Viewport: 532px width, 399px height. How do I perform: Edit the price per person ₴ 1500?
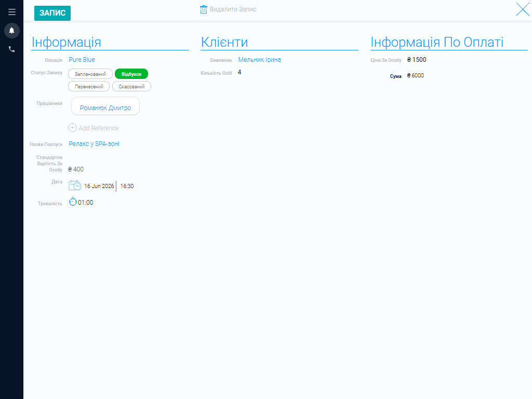point(417,60)
